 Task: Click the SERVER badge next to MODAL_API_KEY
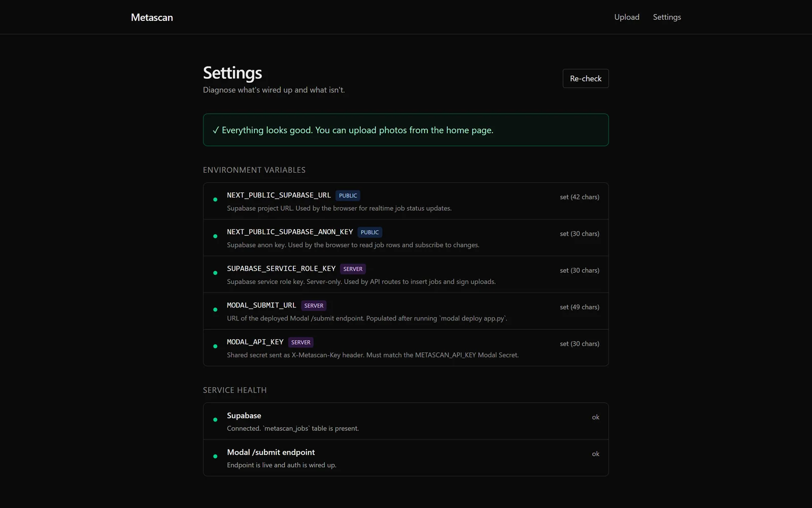(x=301, y=342)
